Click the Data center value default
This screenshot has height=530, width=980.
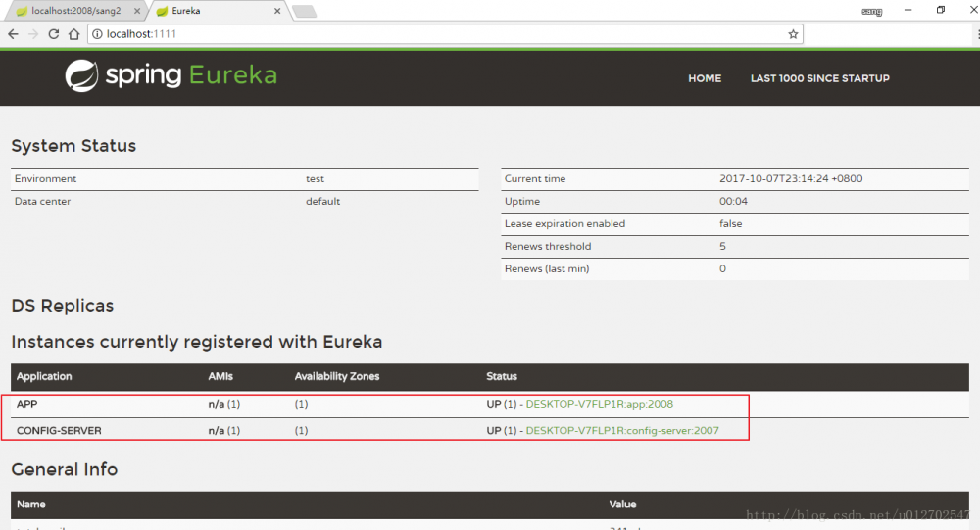322,201
